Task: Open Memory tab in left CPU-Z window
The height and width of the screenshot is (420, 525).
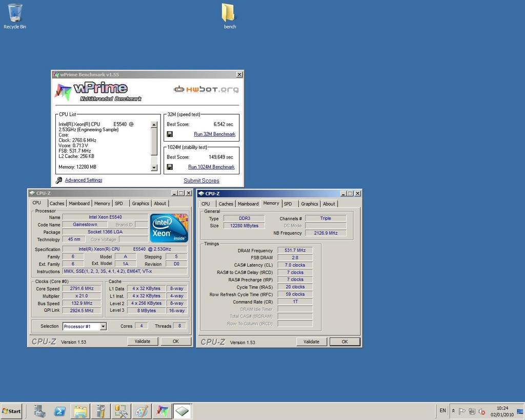Action: [x=102, y=203]
